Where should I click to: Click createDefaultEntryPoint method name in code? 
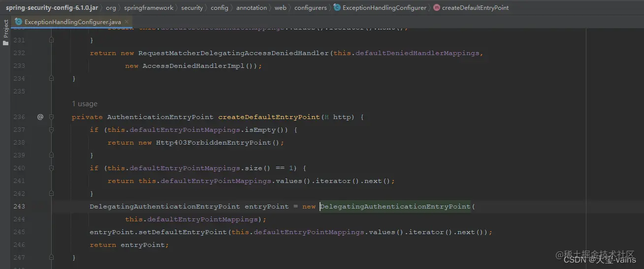click(x=269, y=117)
